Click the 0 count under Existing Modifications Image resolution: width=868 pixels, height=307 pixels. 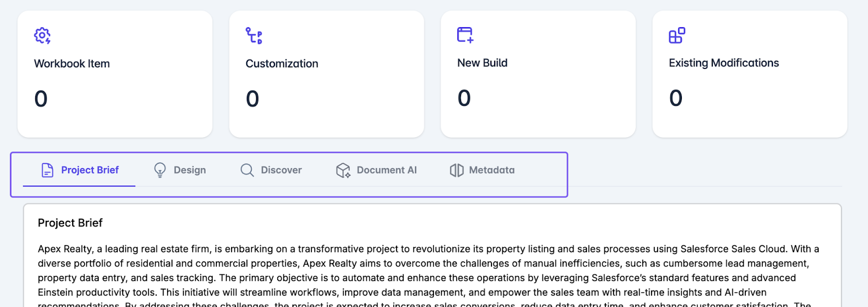(675, 98)
